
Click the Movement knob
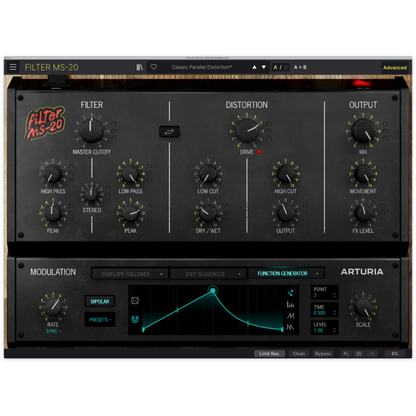click(x=363, y=174)
